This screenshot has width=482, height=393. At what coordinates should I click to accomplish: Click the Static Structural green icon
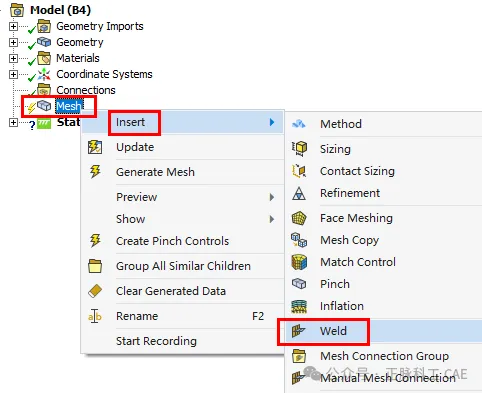click(44, 124)
